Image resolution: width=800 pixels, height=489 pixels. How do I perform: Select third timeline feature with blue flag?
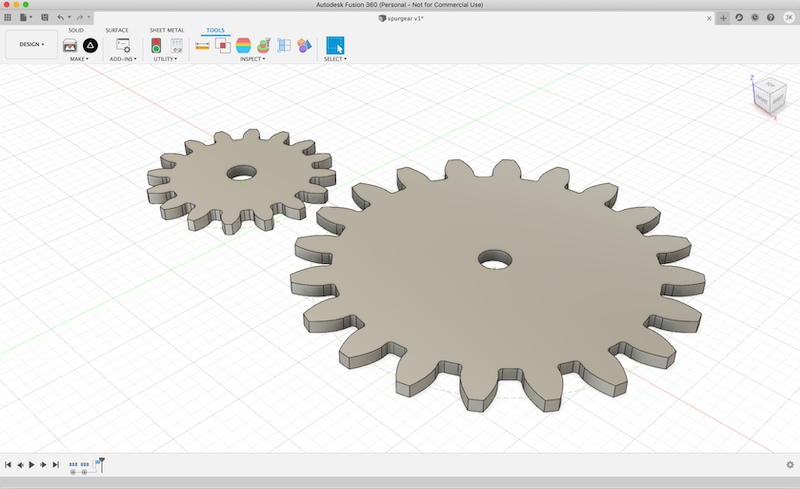(95, 464)
